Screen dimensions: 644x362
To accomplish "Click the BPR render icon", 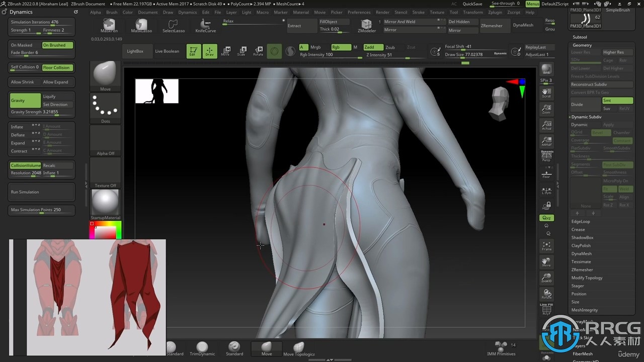I will click(x=546, y=69).
